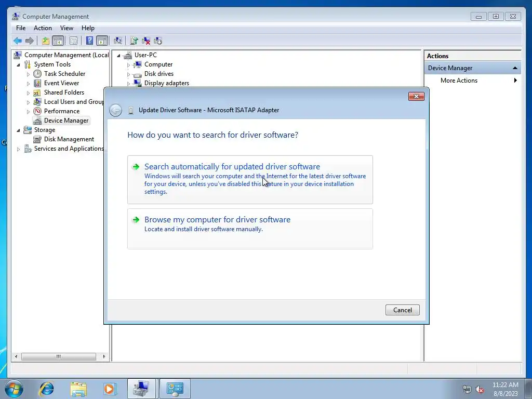Expand the Performance node arrow

pyautogui.click(x=28, y=112)
